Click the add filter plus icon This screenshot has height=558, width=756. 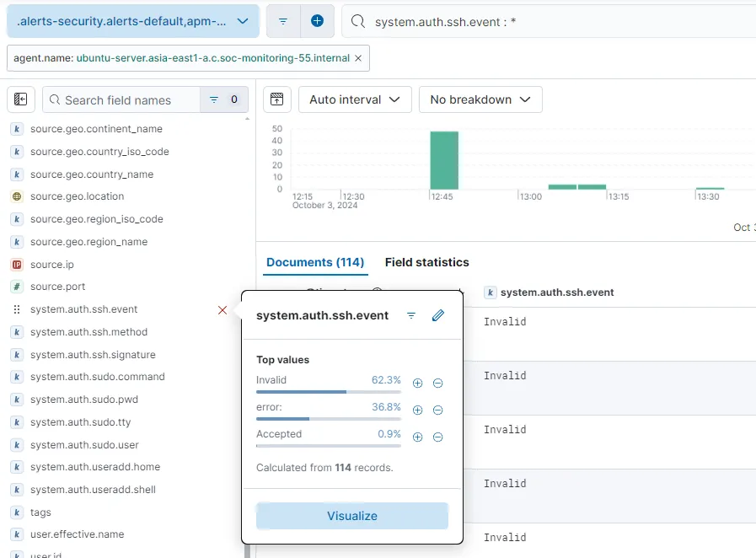(x=317, y=21)
